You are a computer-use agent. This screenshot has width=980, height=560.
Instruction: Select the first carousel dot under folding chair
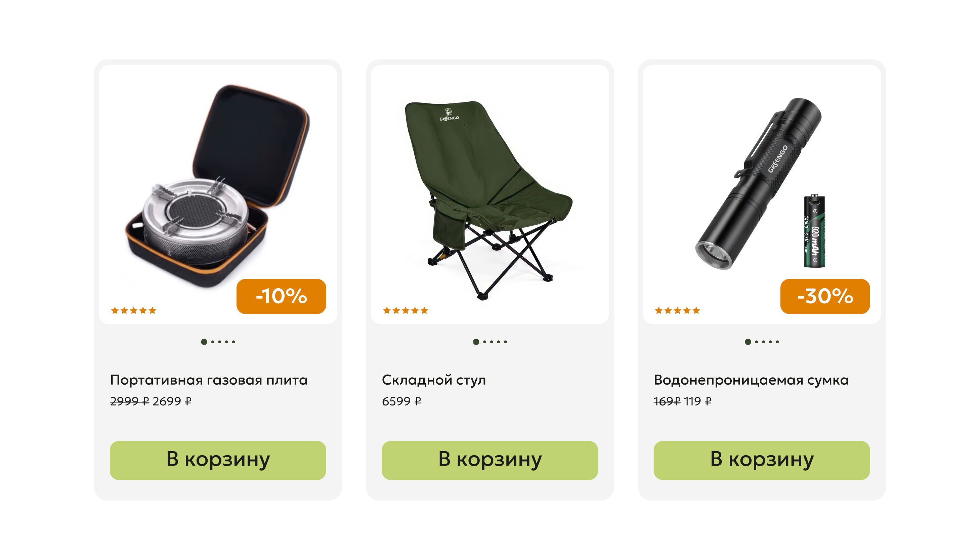click(x=476, y=342)
